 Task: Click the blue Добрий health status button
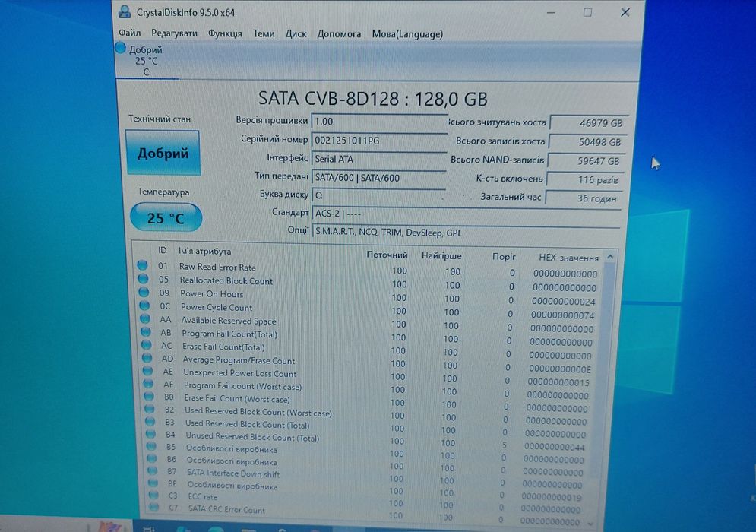click(x=163, y=153)
